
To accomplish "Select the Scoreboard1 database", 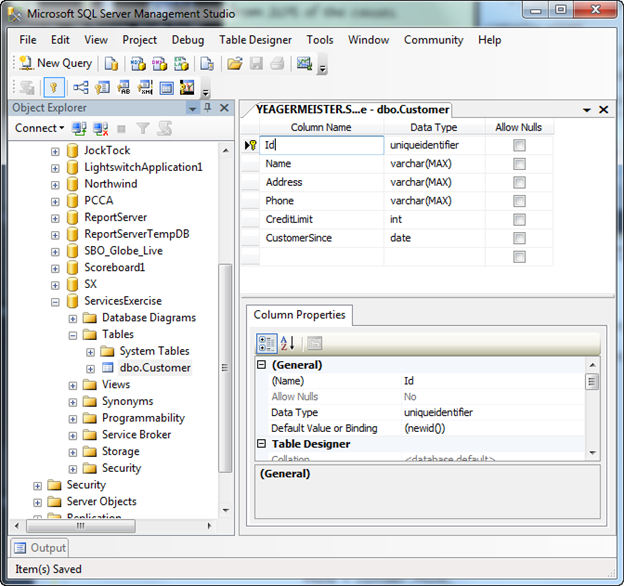I will pos(114,267).
